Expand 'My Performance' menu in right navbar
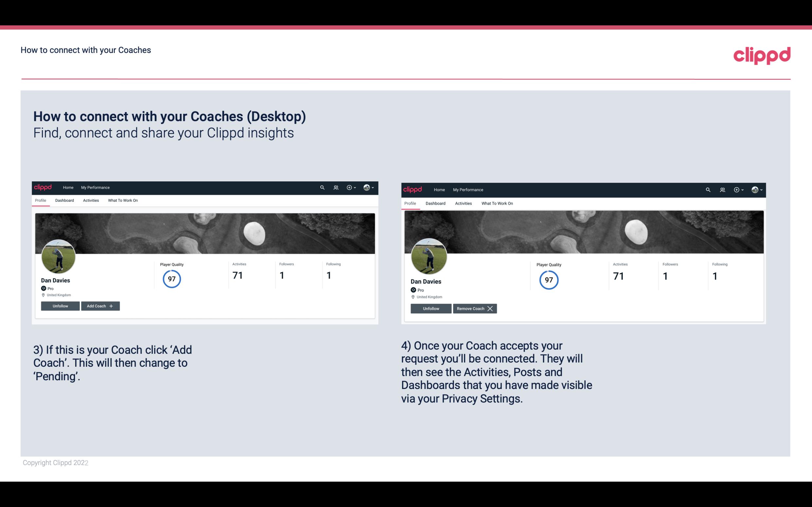The height and width of the screenshot is (507, 812). pos(468,189)
